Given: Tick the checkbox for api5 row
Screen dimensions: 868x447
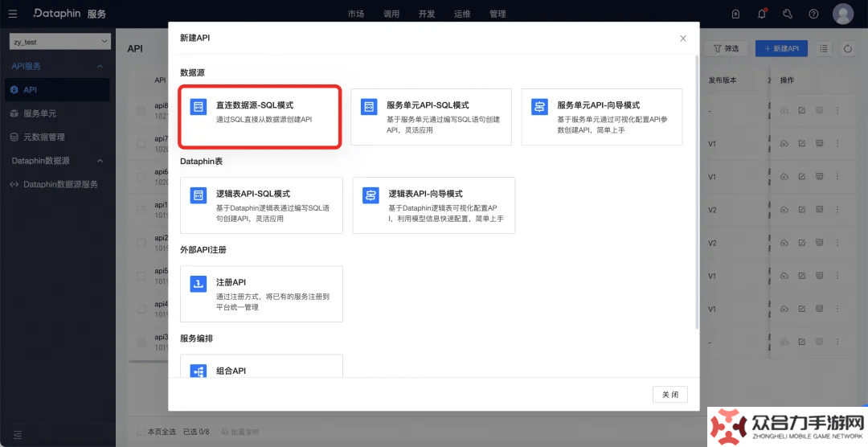Looking at the screenshot, I should (141, 276).
